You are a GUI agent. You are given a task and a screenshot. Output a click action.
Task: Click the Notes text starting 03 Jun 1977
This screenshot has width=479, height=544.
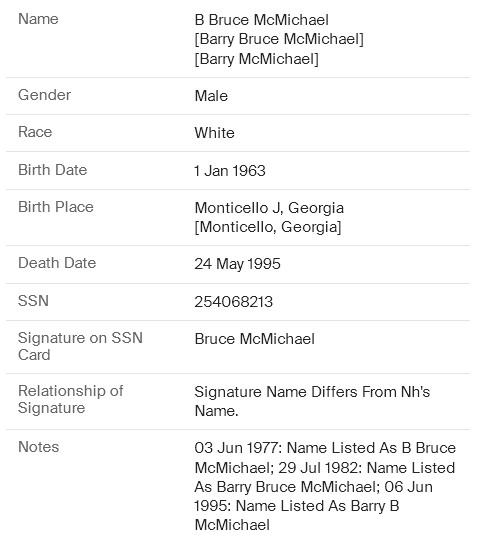325,486
